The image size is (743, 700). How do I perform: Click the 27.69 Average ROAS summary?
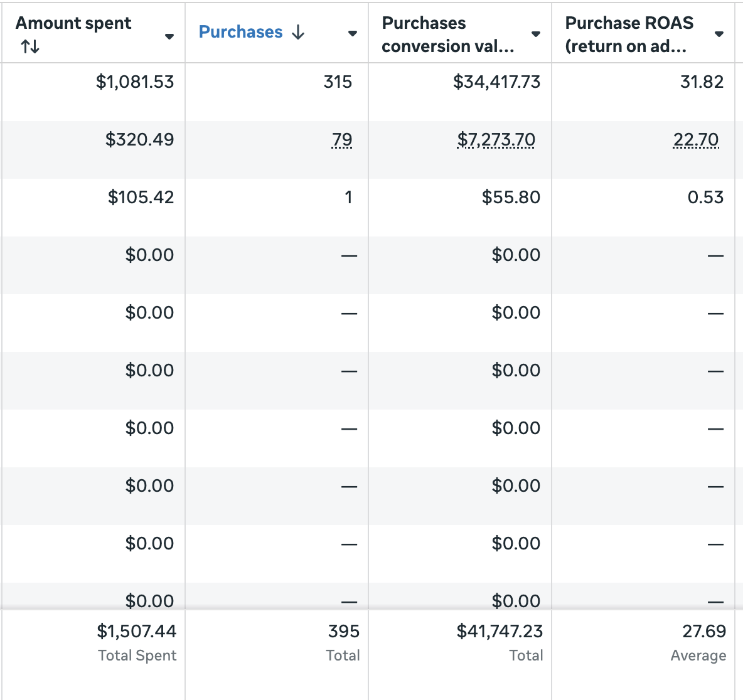704,632
